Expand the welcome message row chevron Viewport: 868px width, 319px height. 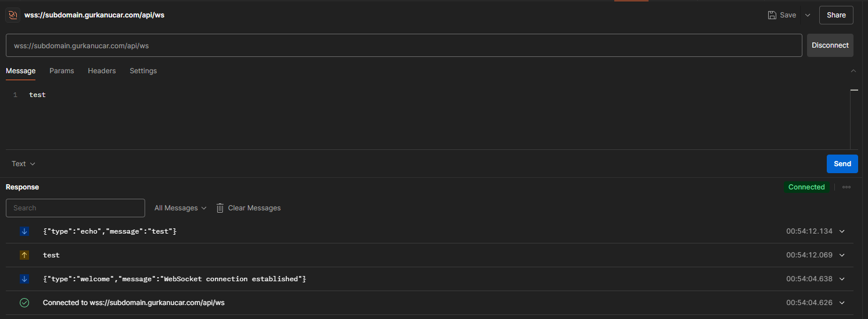click(x=842, y=279)
